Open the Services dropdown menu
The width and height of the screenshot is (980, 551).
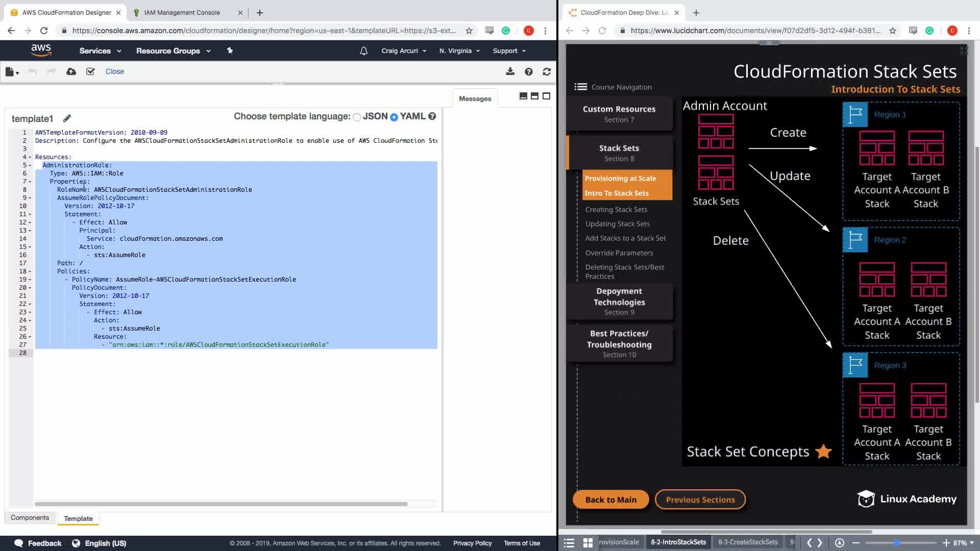(100, 51)
